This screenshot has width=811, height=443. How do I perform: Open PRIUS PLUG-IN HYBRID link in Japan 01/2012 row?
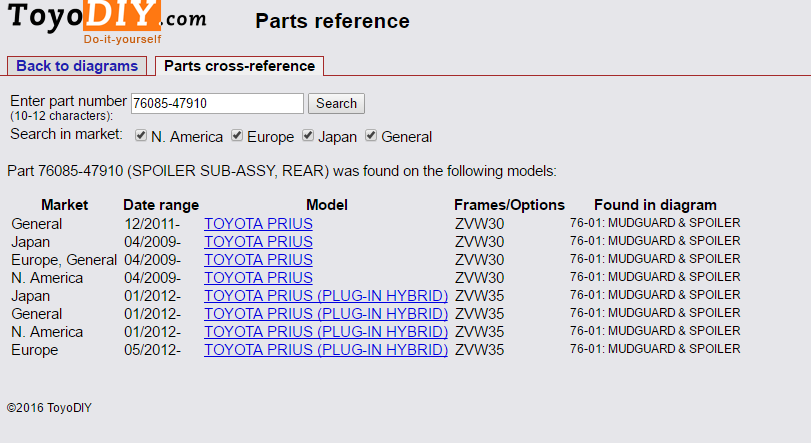tap(326, 296)
